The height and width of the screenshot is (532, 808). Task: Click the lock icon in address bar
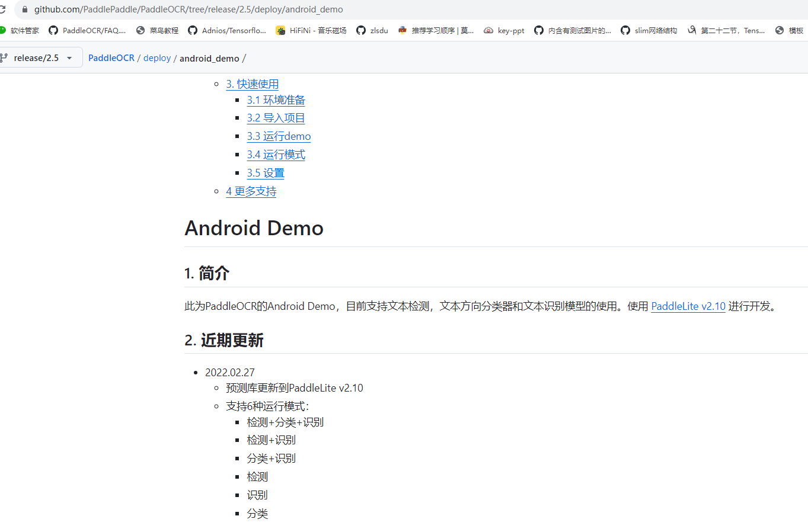24,9
